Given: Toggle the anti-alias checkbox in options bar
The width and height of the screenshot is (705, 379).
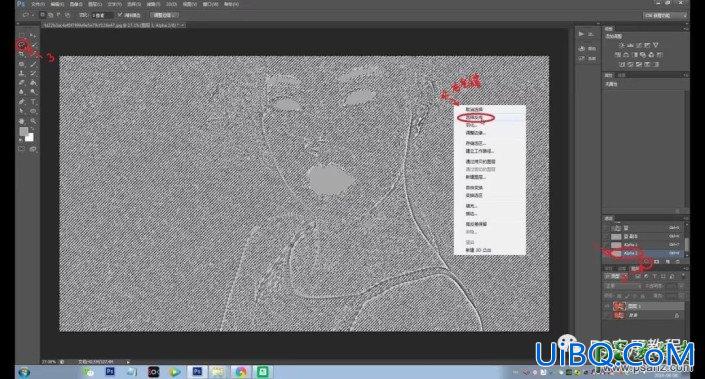Looking at the screenshot, I should (120, 15).
